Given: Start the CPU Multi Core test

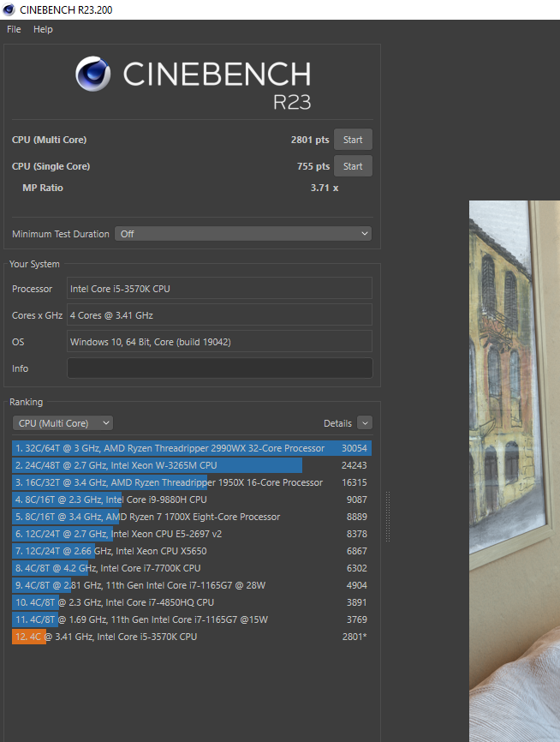Looking at the screenshot, I should [x=353, y=140].
